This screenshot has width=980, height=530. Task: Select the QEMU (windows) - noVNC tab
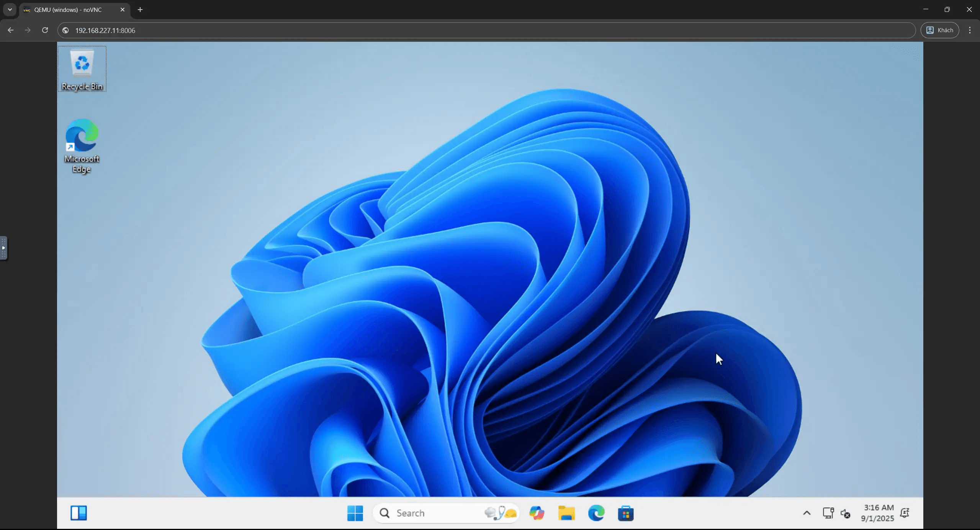pos(68,10)
